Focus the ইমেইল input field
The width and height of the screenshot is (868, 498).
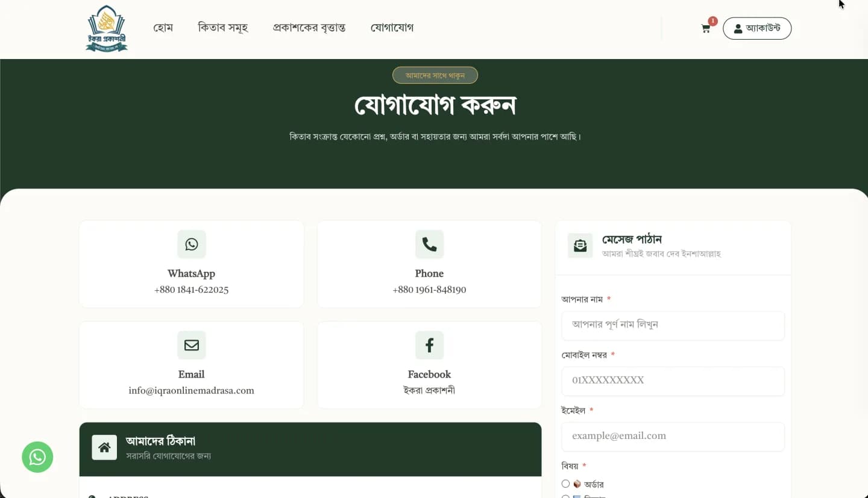[673, 437]
